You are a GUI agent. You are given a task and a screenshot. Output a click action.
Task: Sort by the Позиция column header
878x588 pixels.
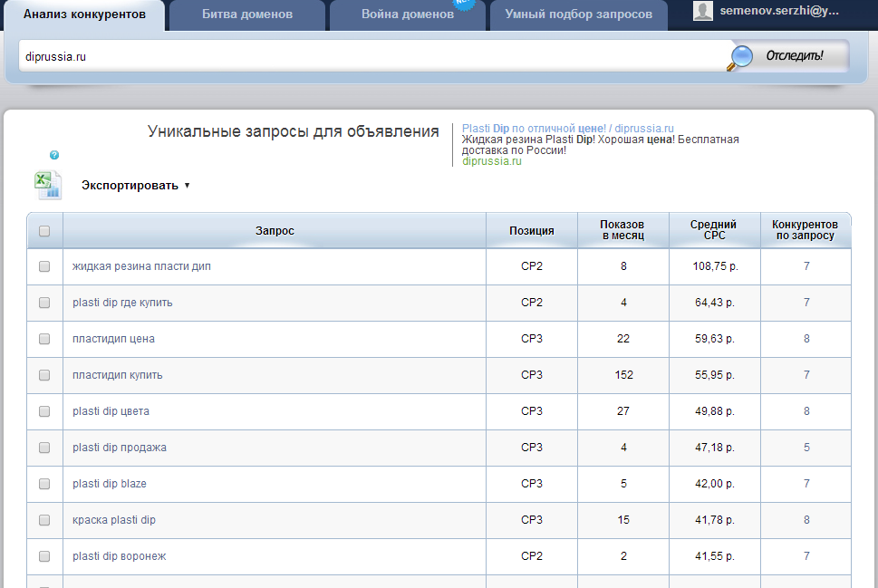pyautogui.click(x=531, y=231)
